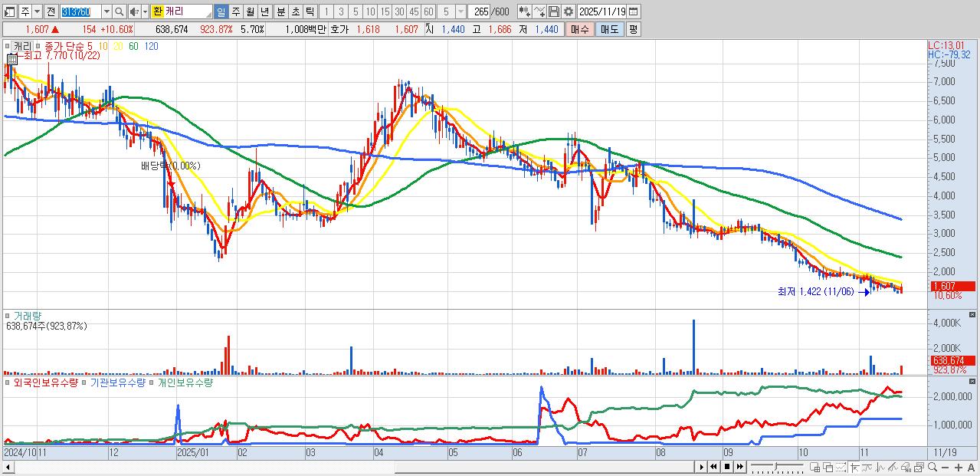Open the stock search magnifier icon
This screenshot has width=980, height=476.
(x=119, y=11)
